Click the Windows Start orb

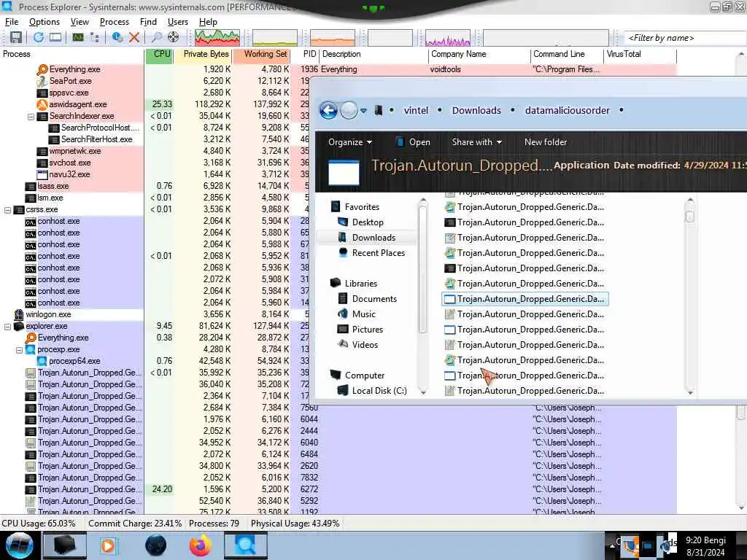tap(19, 545)
